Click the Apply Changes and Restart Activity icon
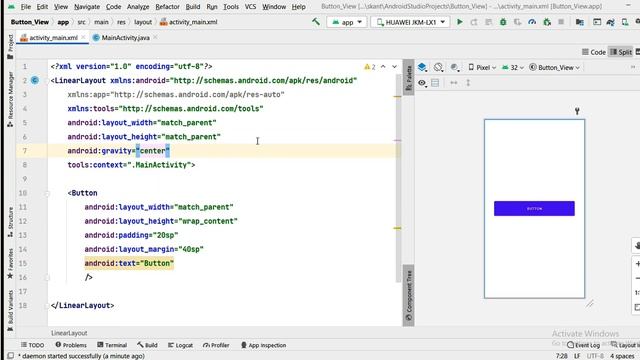 coord(474,22)
